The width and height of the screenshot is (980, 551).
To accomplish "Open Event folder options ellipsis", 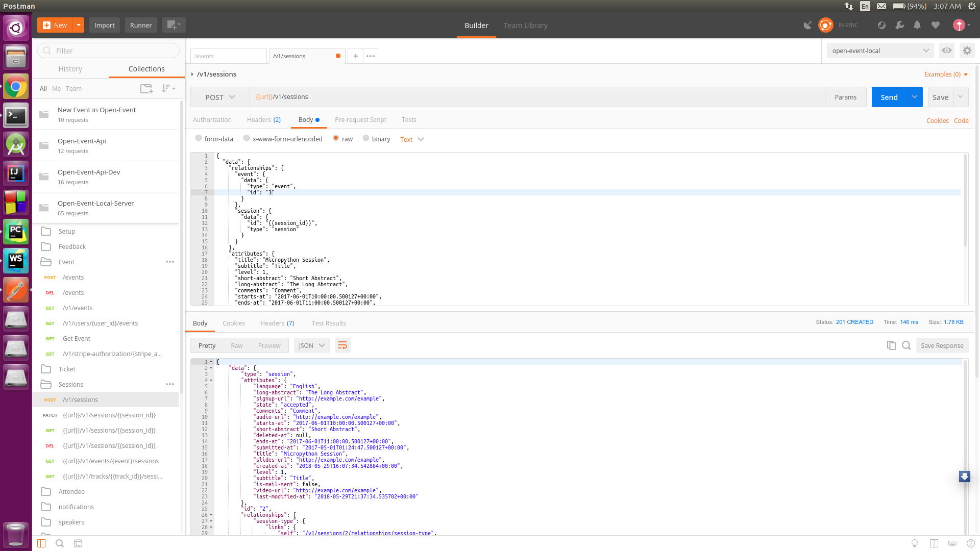I will [170, 262].
